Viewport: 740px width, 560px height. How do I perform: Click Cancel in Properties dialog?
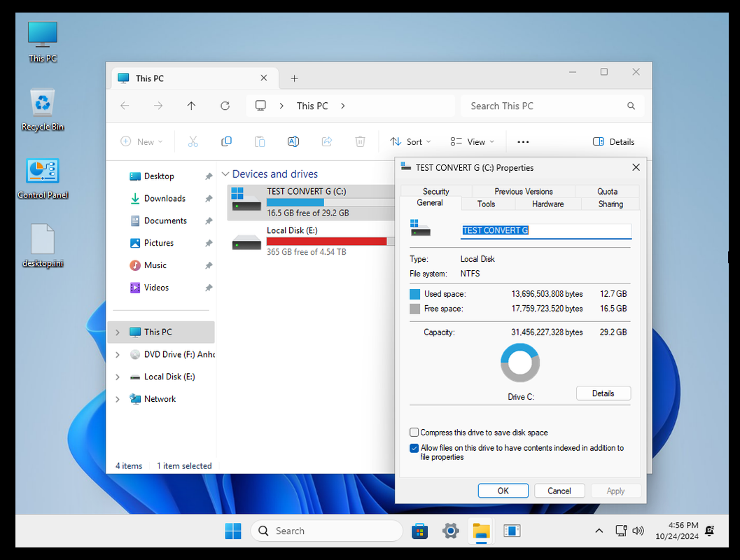[x=559, y=491]
